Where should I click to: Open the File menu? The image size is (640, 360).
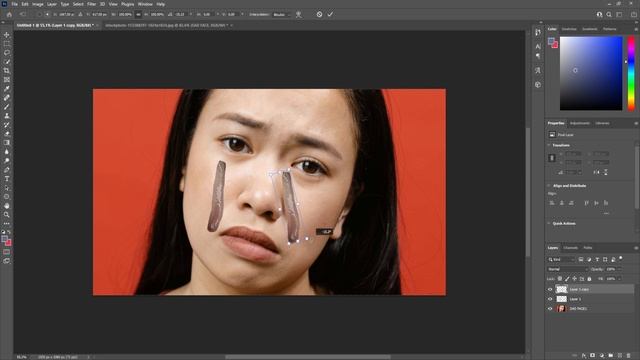(14, 4)
